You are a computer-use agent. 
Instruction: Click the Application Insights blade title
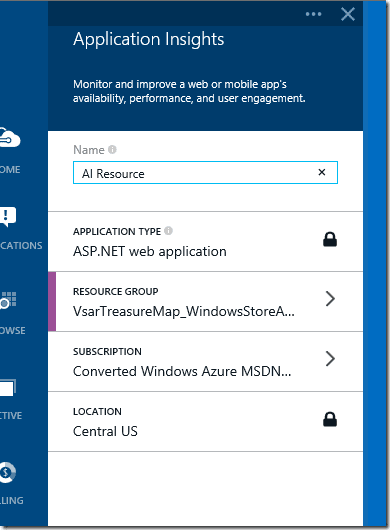coord(149,39)
